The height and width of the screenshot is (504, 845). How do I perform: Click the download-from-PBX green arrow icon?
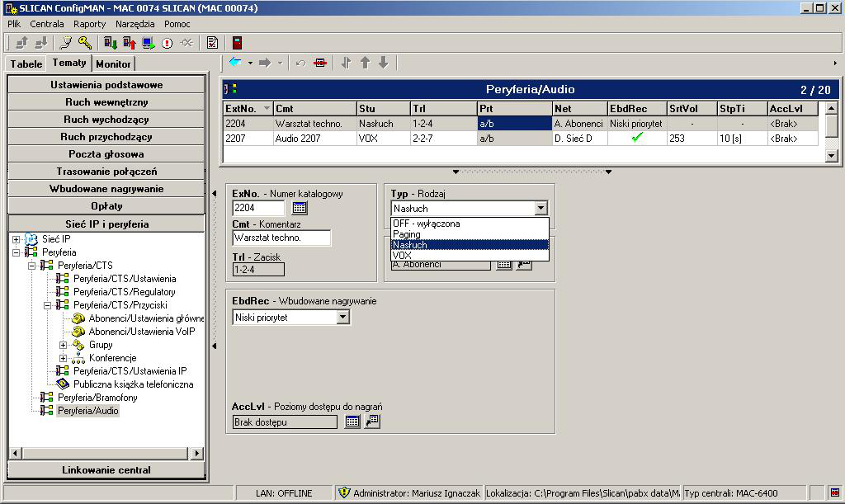coord(111,43)
